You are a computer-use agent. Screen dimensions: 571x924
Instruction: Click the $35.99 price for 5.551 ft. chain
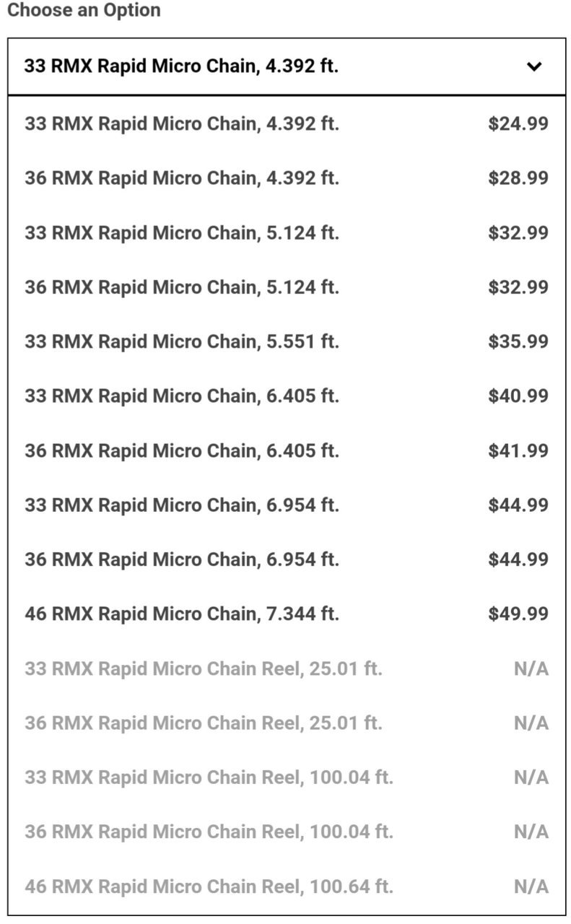[x=518, y=341]
